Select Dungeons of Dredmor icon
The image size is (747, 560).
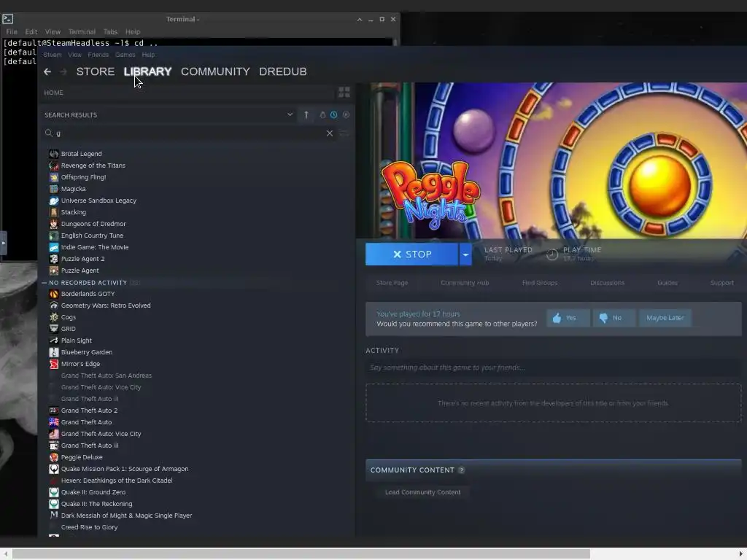click(x=54, y=224)
